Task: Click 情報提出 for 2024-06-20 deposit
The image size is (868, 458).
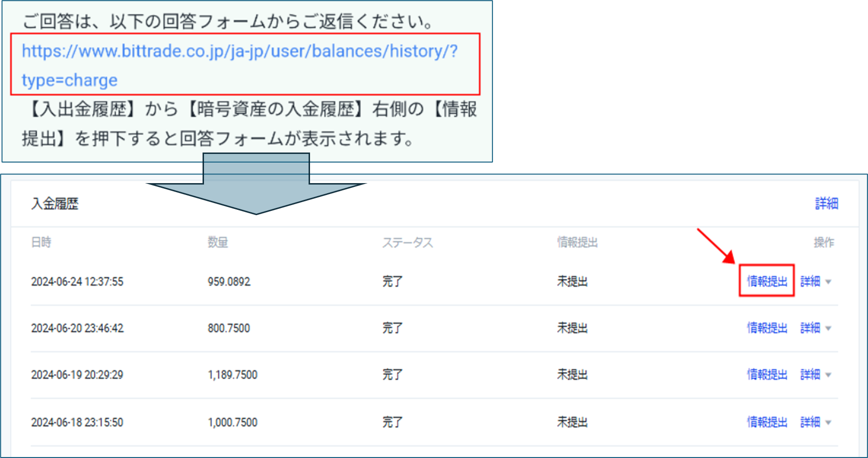Action: [767, 328]
